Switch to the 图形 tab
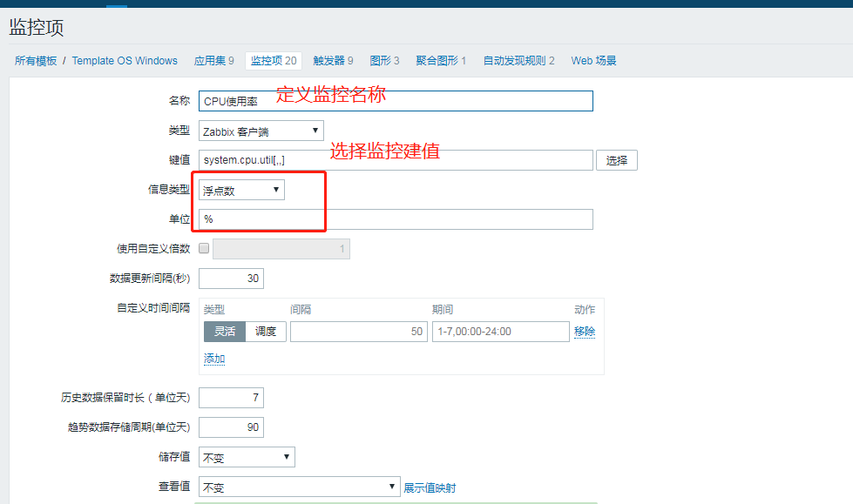 pyautogui.click(x=384, y=61)
